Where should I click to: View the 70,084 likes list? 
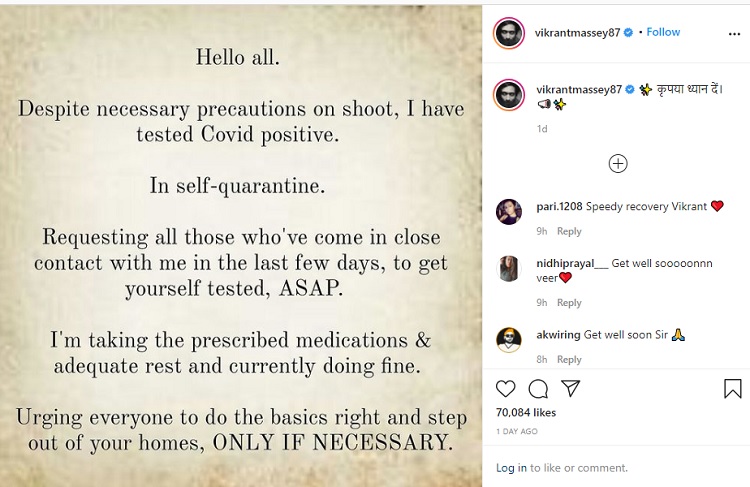pyautogui.click(x=526, y=412)
